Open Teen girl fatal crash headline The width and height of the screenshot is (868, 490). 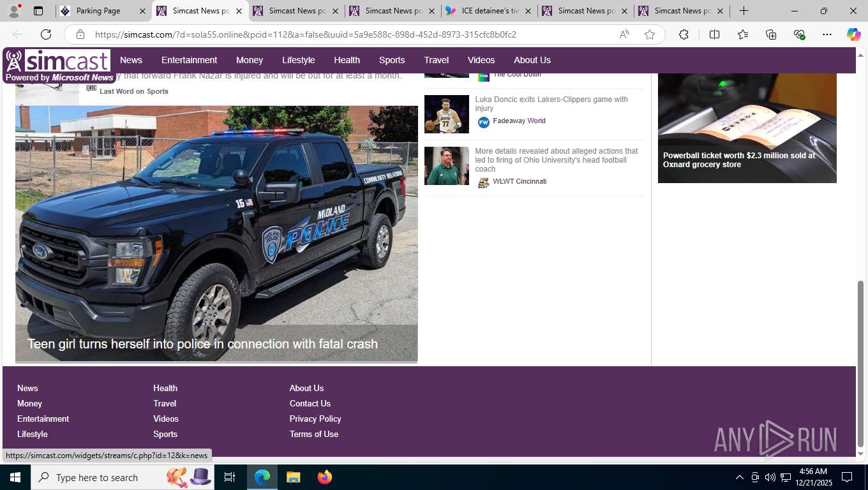[202, 344]
